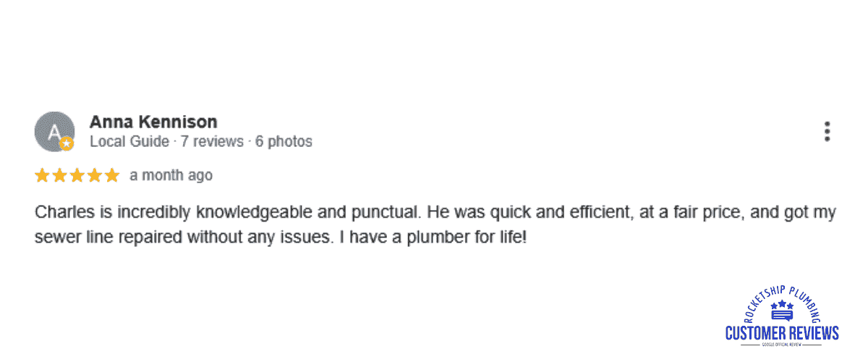
Task: Open the 7 reviews link
Action: [x=212, y=142]
